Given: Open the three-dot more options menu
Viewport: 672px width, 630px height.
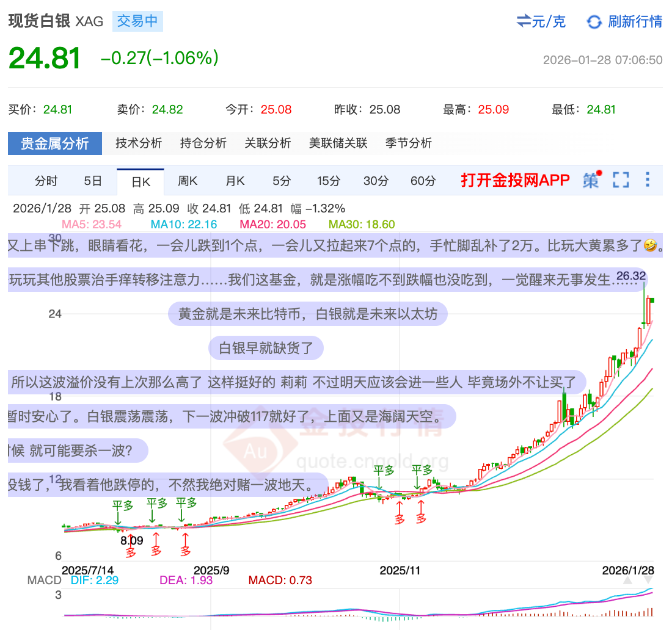Looking at the screenshot, I should tap(648, 180).
